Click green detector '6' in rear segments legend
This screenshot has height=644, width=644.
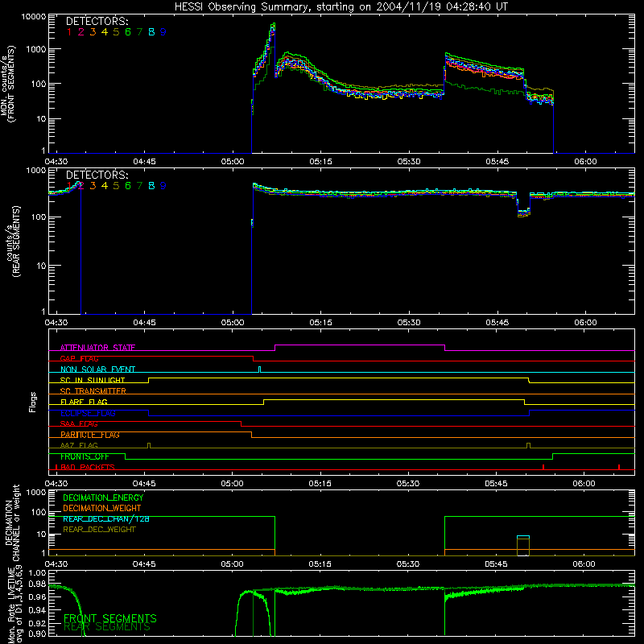tap(128, 186)
